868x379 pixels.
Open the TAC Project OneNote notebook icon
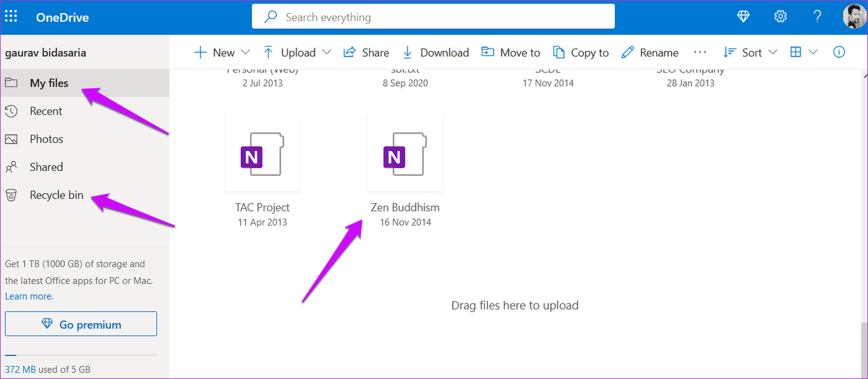[x=263, y=154]
